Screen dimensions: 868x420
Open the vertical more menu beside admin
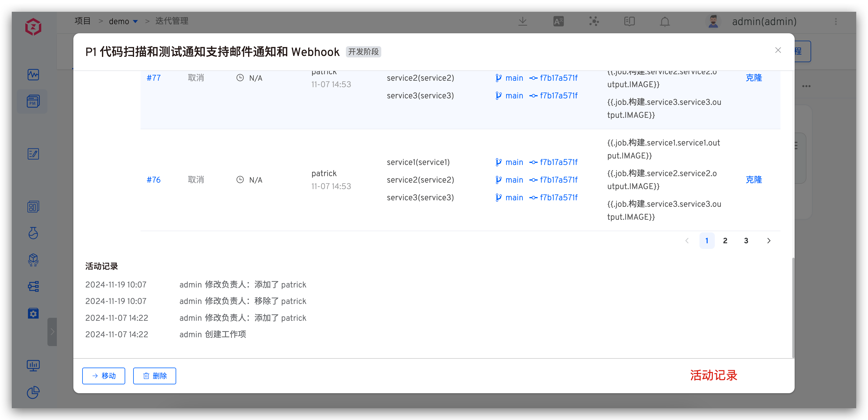tap(836, 22)
